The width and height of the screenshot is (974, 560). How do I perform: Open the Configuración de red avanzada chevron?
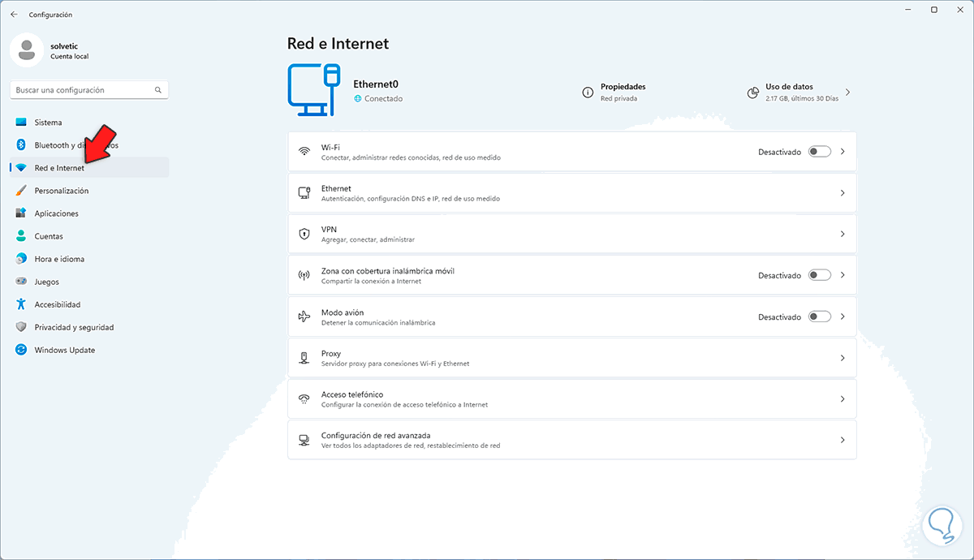843,440
